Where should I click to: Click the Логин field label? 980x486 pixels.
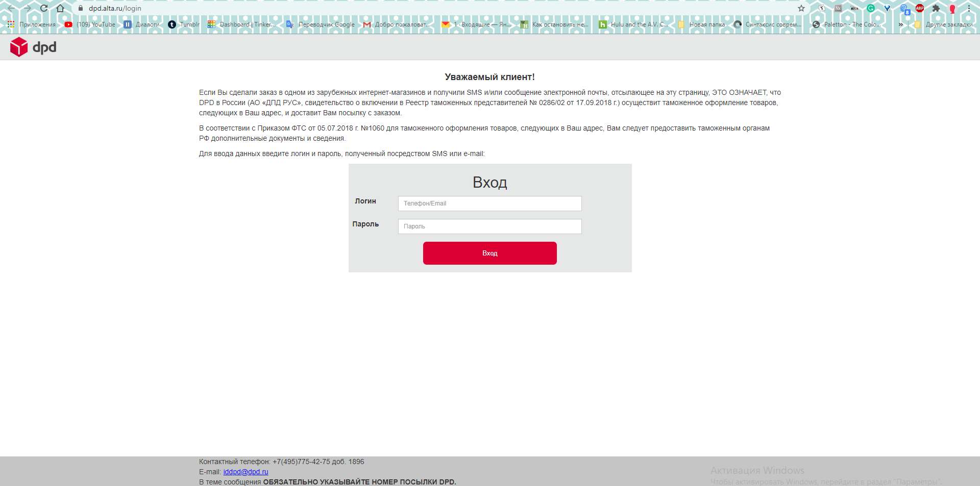click(365, 201)
